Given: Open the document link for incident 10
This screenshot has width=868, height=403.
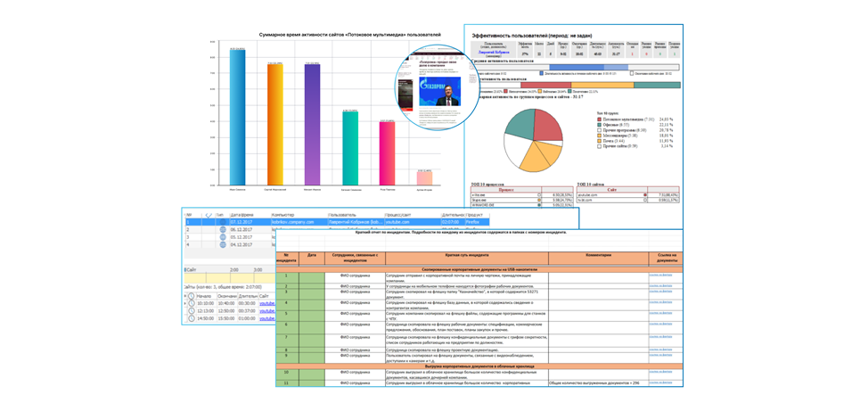Looking at the screenshot, I should [x=660, y=372].
